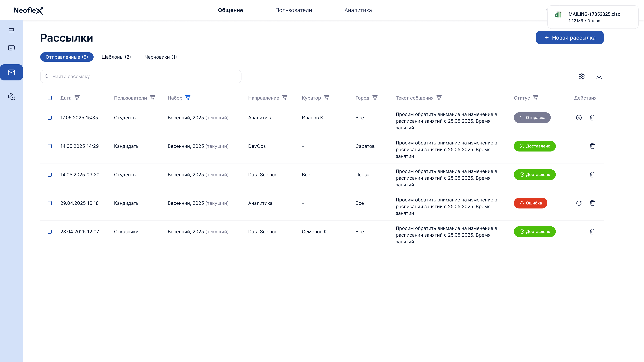Image resolution: width=644 pixels, height=362 pixels.
Task: Collapse the left sidebar navigation
Action: click(x=12, y=30)
